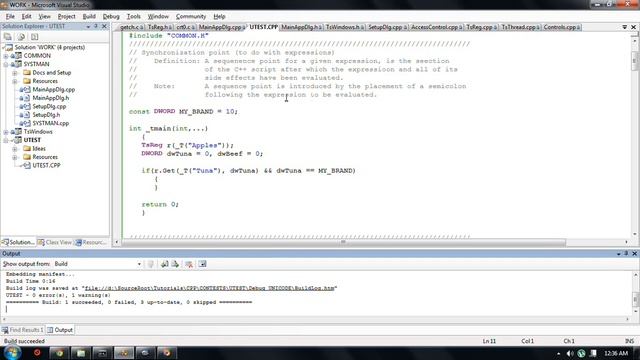This screenshot has width=640, height=360.
Task: Open the Opera browser taskbar icon
Action: pos(37,353)
